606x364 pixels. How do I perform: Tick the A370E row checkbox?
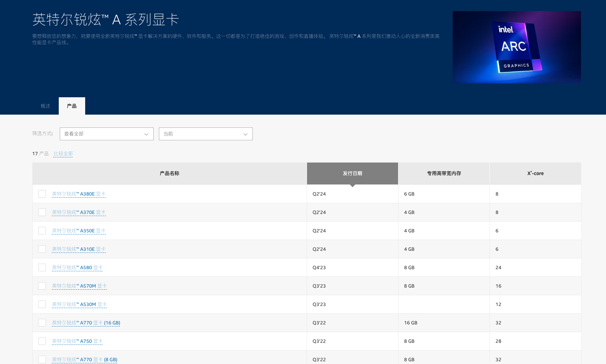tap(42, 212)
